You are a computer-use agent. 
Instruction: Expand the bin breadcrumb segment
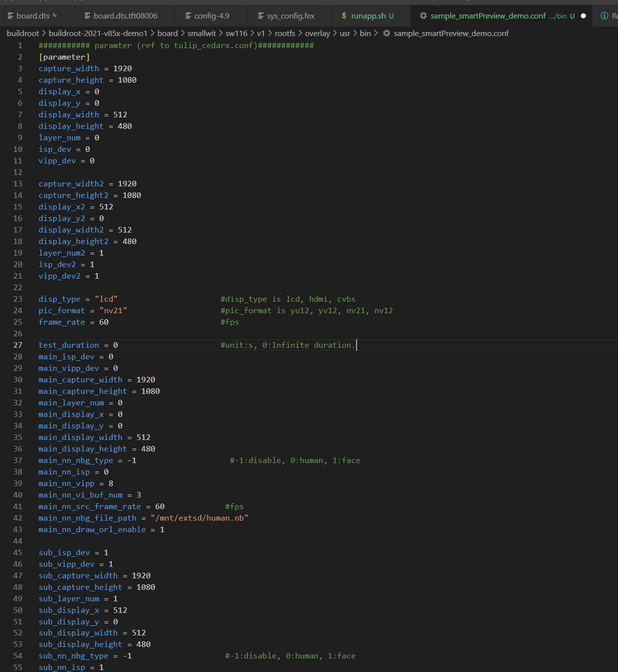pos(365,33)
